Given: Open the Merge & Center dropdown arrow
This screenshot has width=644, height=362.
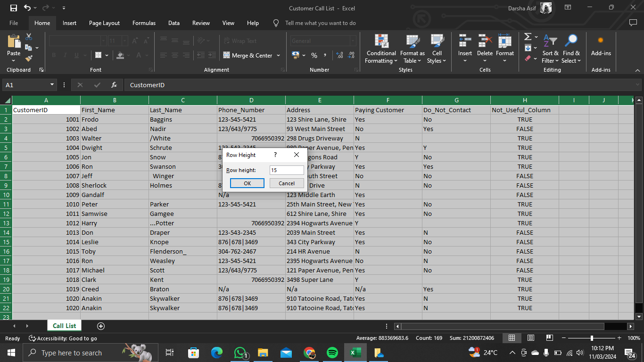Looking at the screenshot, I should pos(278,56).
